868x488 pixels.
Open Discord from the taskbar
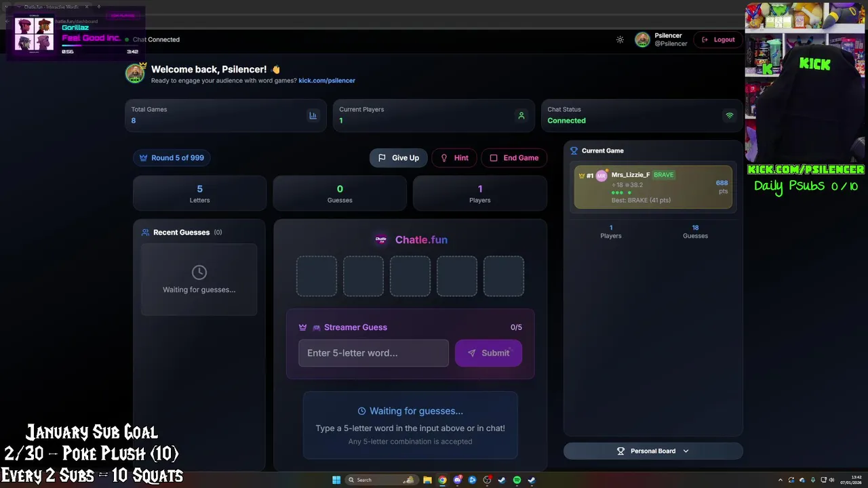click(x=458, y=480)
